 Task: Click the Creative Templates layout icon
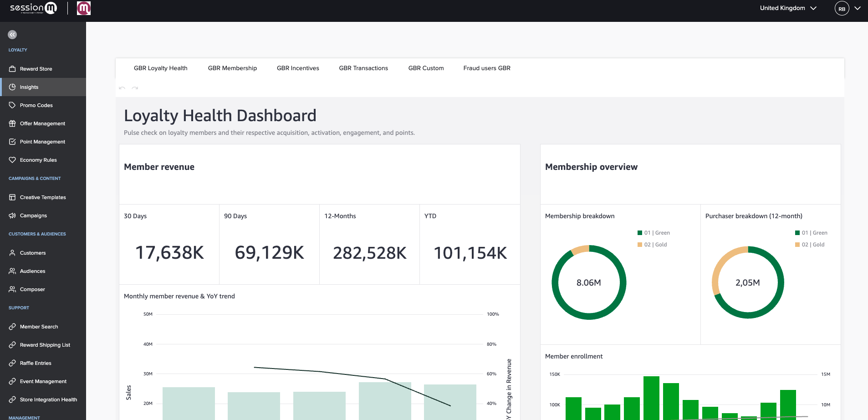pyautogui.click(x=12, y=197)
